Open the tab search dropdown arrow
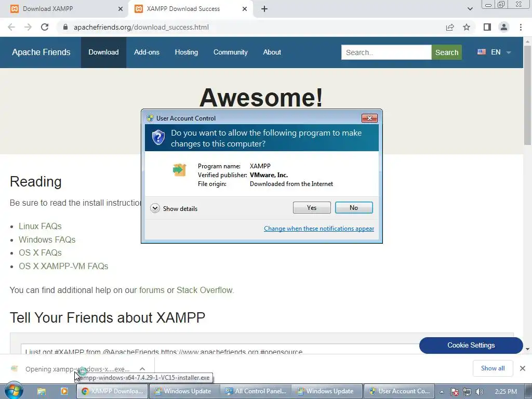 [x=470, y=9]
